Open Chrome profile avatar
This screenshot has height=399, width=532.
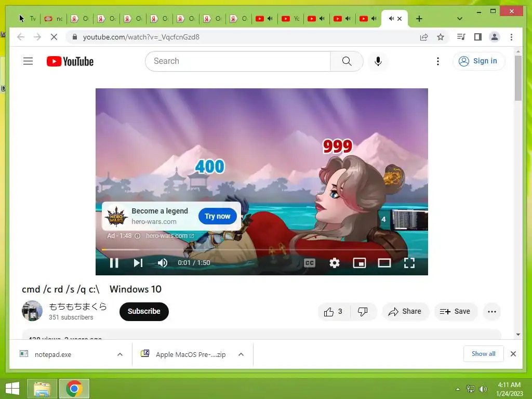(x=495, y=37)
